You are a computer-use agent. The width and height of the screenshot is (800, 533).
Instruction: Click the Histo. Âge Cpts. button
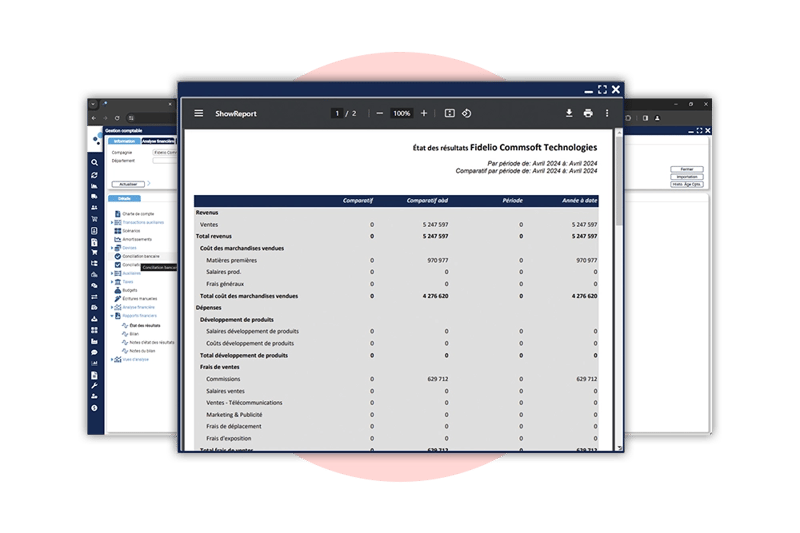coord(687,184)
